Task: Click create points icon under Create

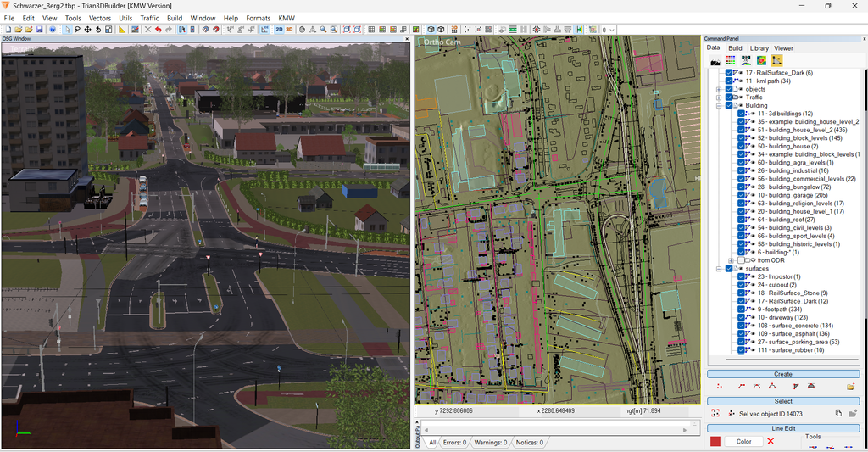Action: (x=719, y=387)
